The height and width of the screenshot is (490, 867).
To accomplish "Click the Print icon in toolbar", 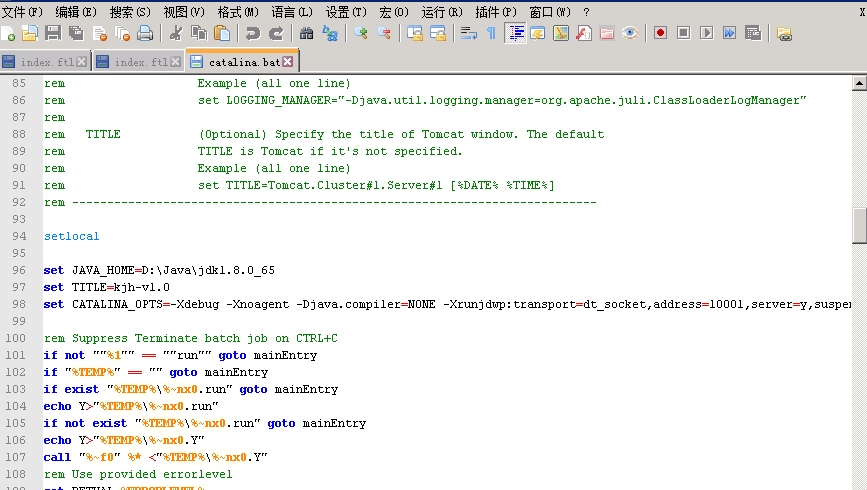I will 145,33.
